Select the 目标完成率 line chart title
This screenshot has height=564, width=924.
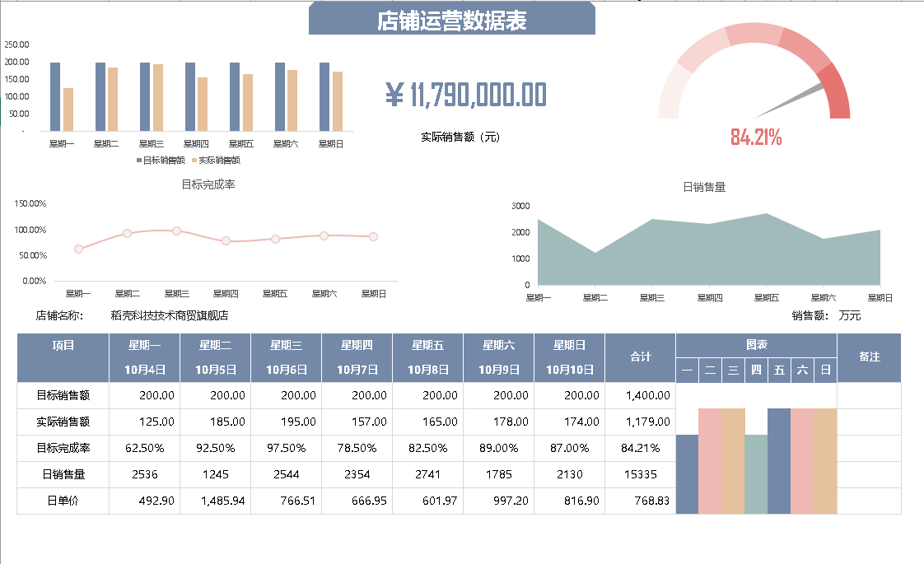point(208,184)
